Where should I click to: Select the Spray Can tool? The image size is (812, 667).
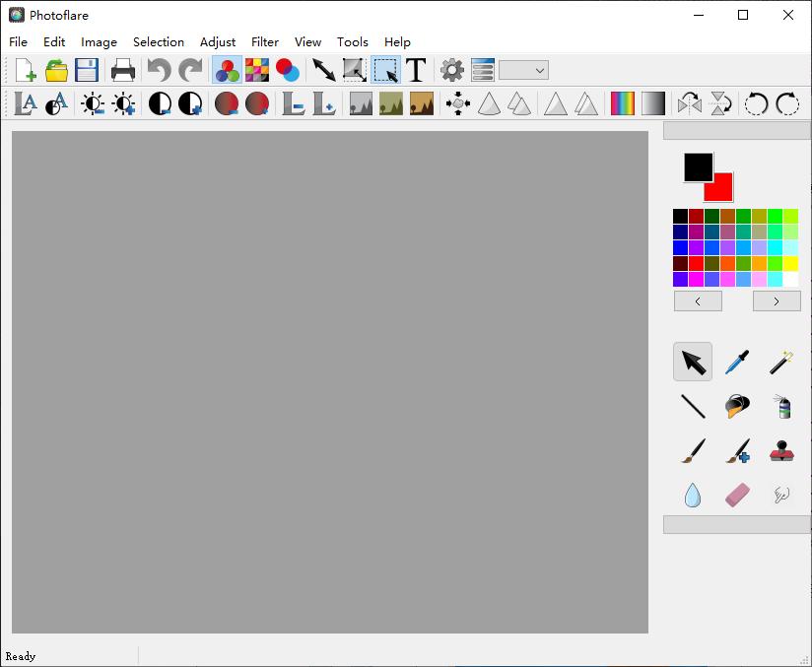pyautogui.click(x=781, y=406)
